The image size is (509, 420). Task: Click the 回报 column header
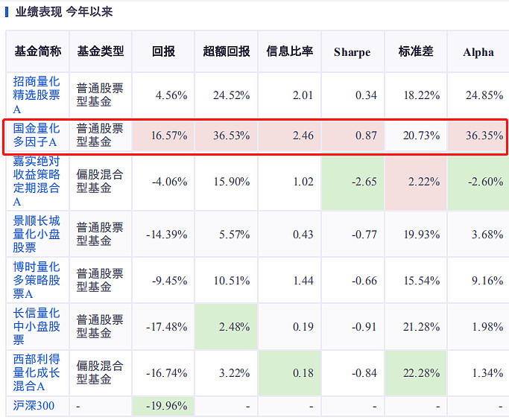coord(163,51)
